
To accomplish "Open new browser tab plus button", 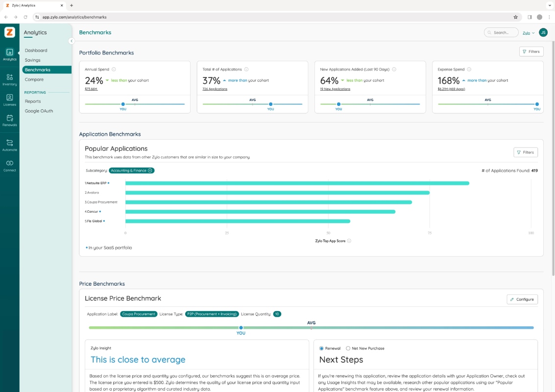I will pyautogui.click(x=72, y=5).
